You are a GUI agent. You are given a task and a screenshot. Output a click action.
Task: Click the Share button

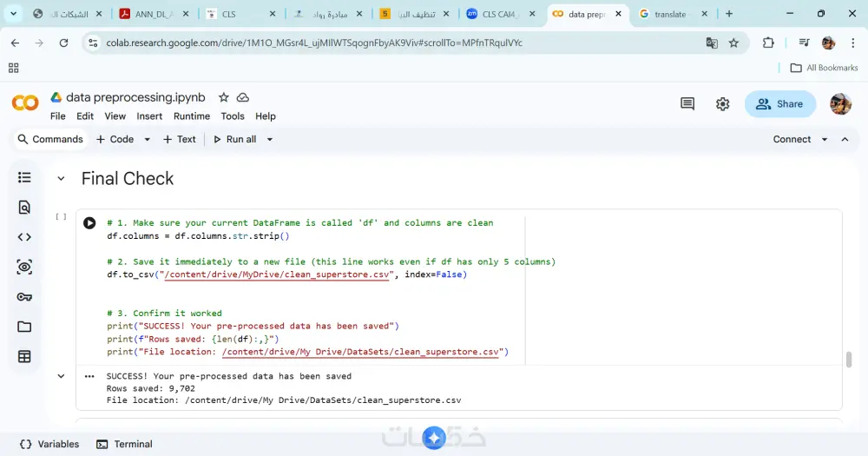tap(780, 104)
